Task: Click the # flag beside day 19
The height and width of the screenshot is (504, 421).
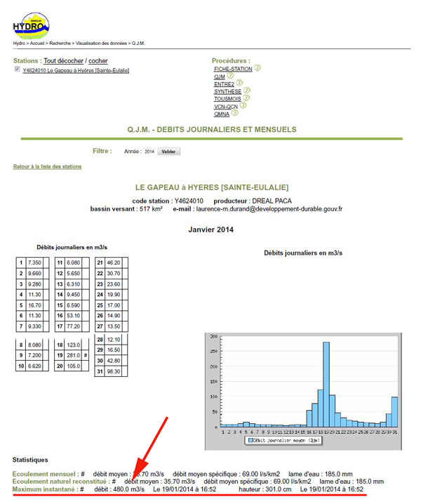Action: point(86,355)
